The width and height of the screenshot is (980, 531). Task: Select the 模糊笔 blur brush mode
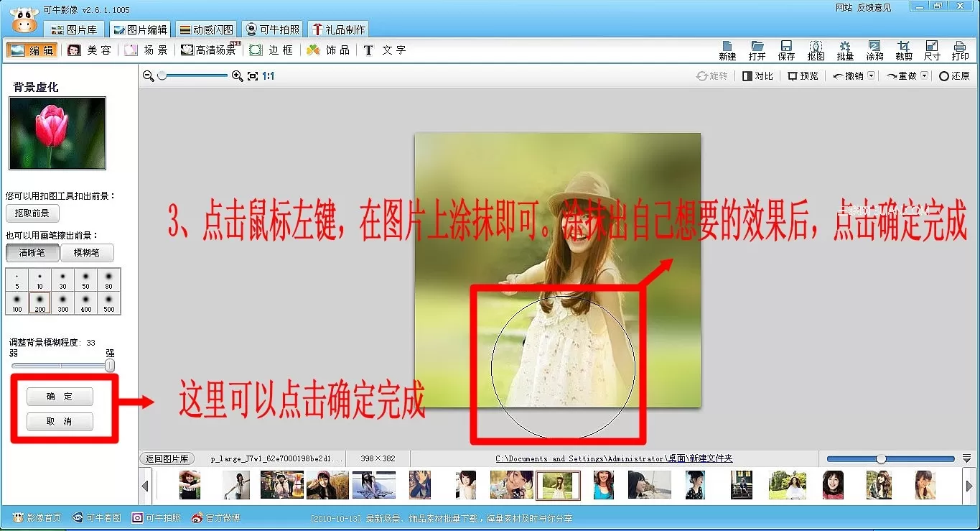[87, 253]
